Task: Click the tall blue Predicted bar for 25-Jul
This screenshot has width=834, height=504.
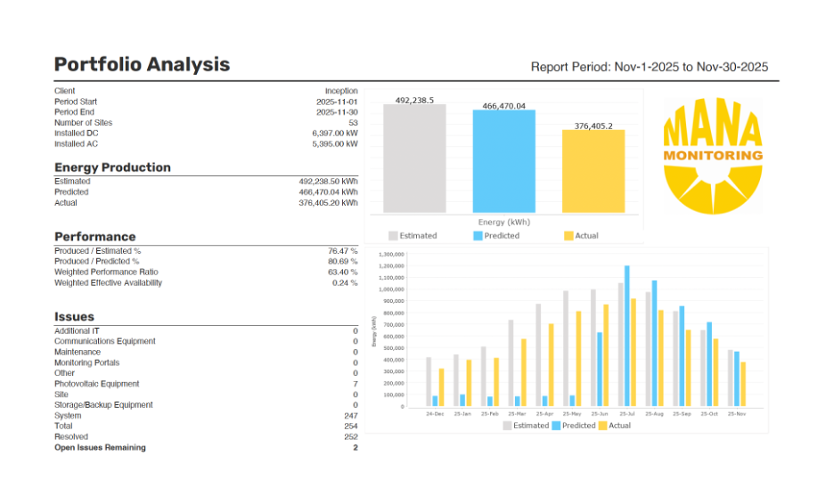Action: tap(627, 337)
